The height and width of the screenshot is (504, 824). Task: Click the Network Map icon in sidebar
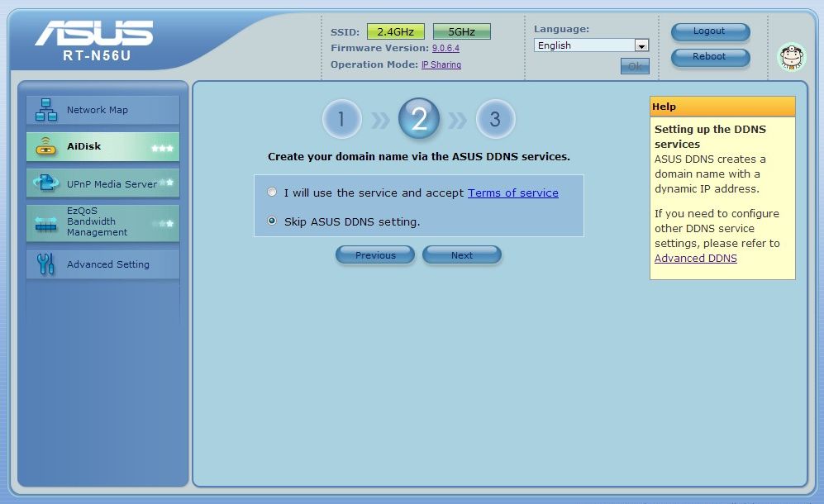point(45,110)
